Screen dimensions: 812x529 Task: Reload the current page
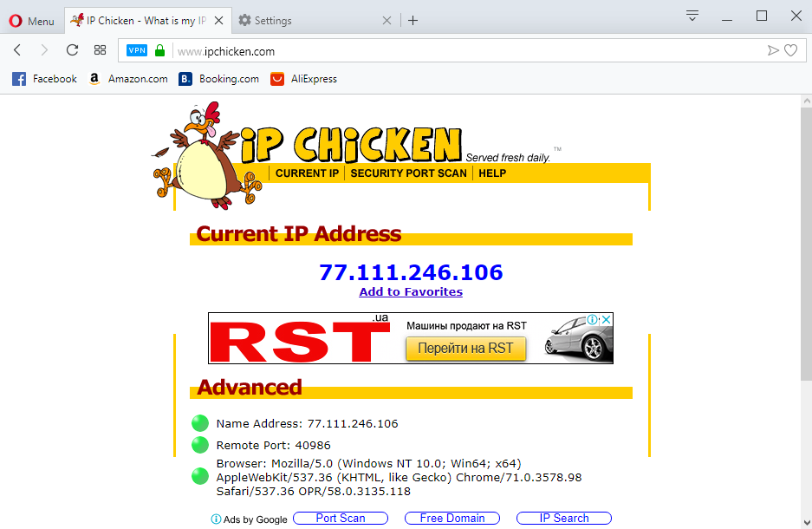tap(72, 50)
